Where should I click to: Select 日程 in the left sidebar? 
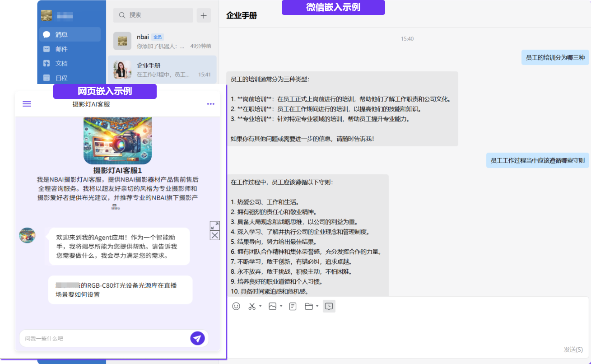point(61,78)
